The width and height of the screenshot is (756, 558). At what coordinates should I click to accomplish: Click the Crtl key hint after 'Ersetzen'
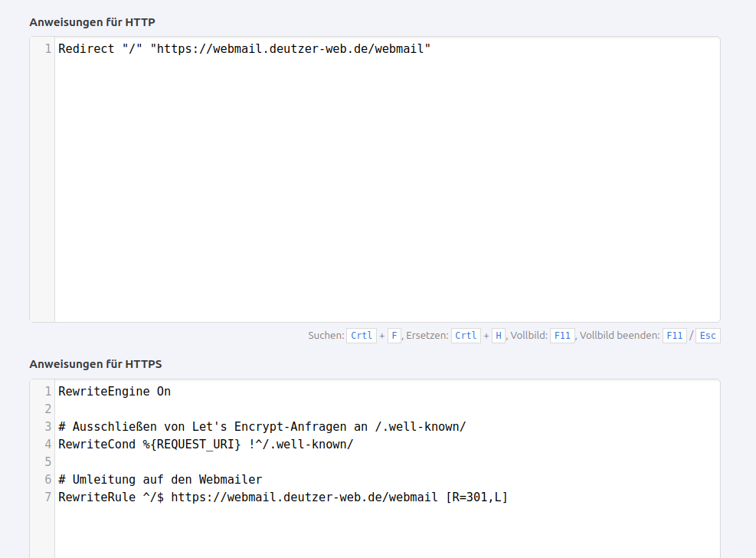(466, 336)
